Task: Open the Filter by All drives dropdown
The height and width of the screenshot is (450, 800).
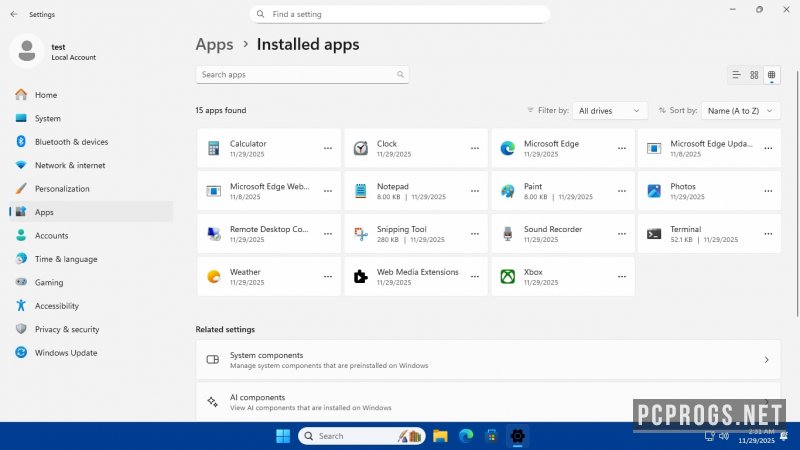Action: point(610,111)
